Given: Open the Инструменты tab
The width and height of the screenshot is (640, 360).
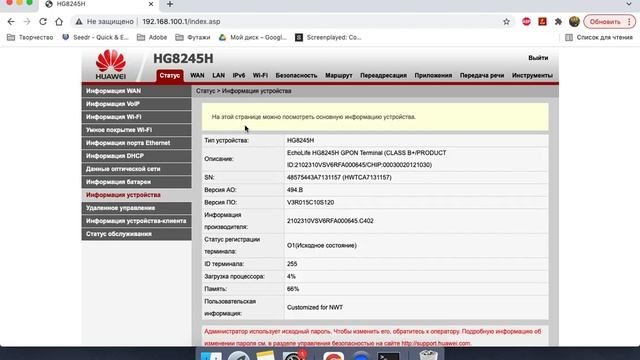Looking at the screenshot, I should click(x=532, y=76).
